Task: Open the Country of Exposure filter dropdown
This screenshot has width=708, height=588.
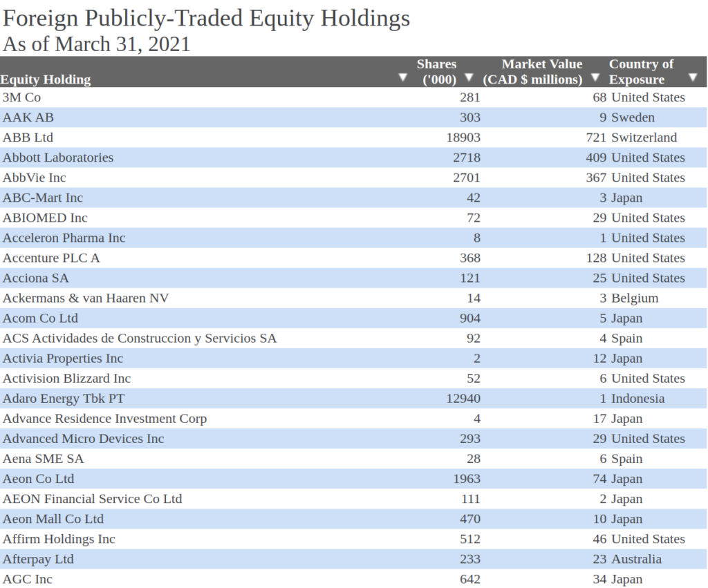Action: click(x=693, y=77)
